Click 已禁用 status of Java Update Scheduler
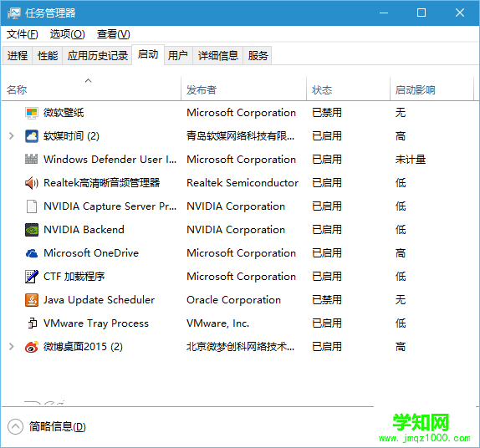Image resolution: width=480 pixels, height=448 pixels. pyautogui.click(x=327, y=300)
